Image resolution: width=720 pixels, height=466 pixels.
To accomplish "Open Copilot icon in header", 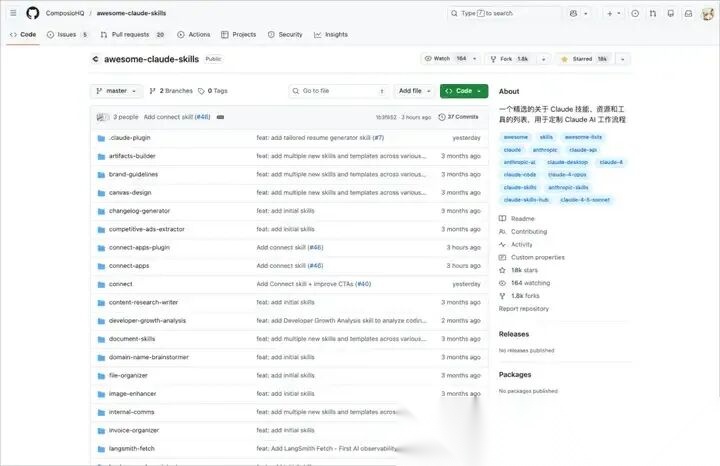I will click(x=574, y=13).
